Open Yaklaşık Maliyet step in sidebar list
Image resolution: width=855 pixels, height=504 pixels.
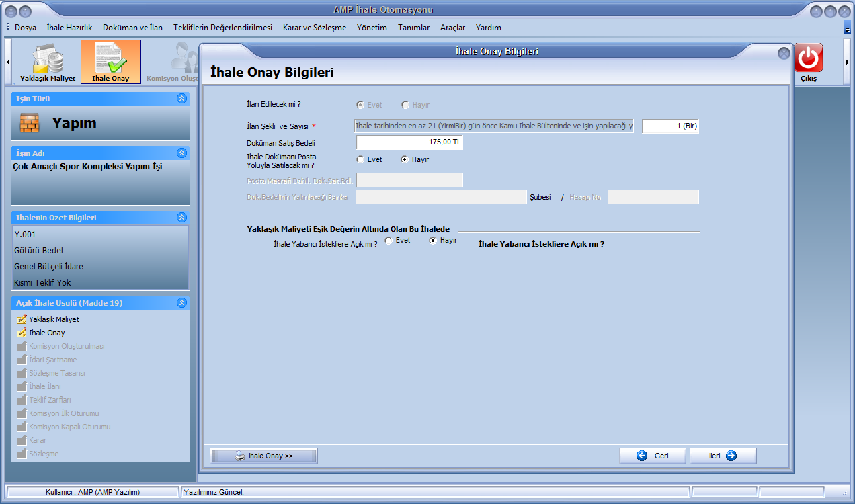pos(54,319)
